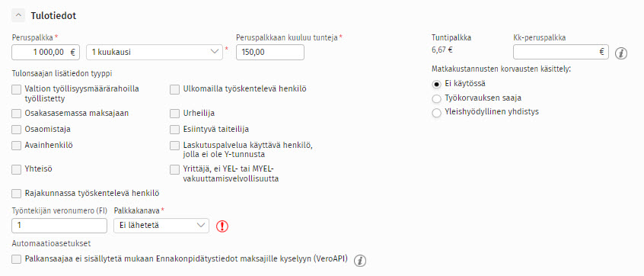Select Työkorvauksen saaja radio option
This screenshot has width=644, height=276.
437,98
